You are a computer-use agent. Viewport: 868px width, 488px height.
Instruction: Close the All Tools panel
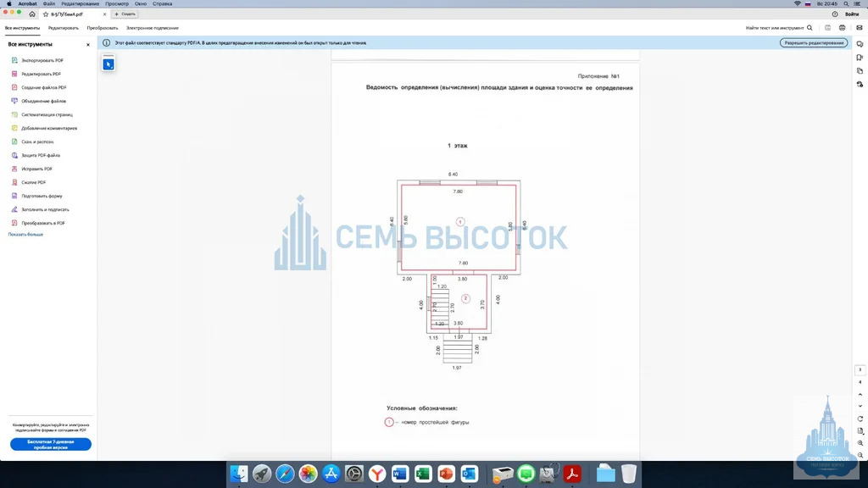click(x=88, y=45)
